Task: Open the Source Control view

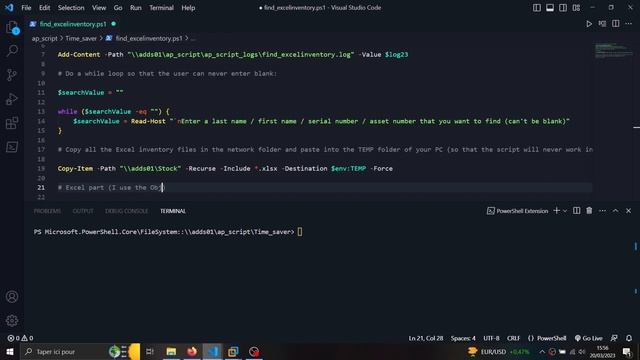Action: click(12, 75)
